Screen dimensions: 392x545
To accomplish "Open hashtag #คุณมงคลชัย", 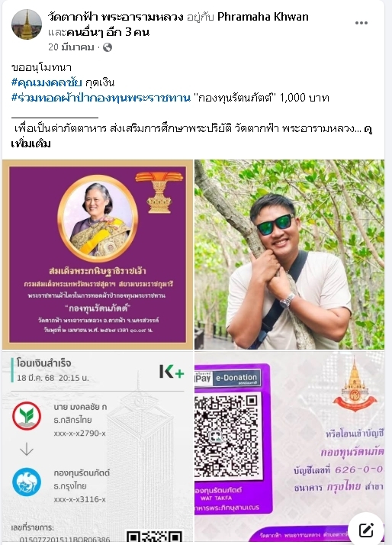I will point(47,82).
